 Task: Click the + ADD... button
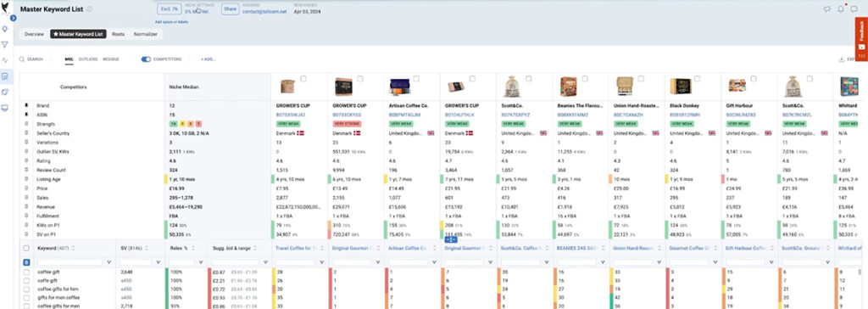coord(209,59)
